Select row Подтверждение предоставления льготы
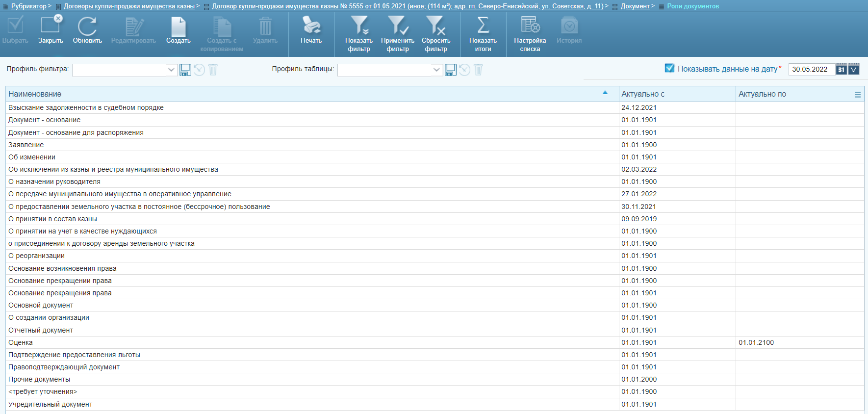 click(434, 355)
